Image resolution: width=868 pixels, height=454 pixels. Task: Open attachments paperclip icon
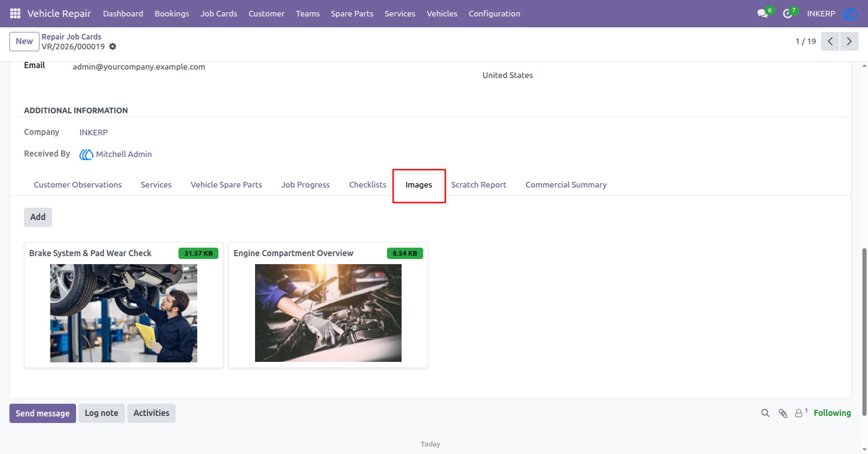click(x=783, y=413)
